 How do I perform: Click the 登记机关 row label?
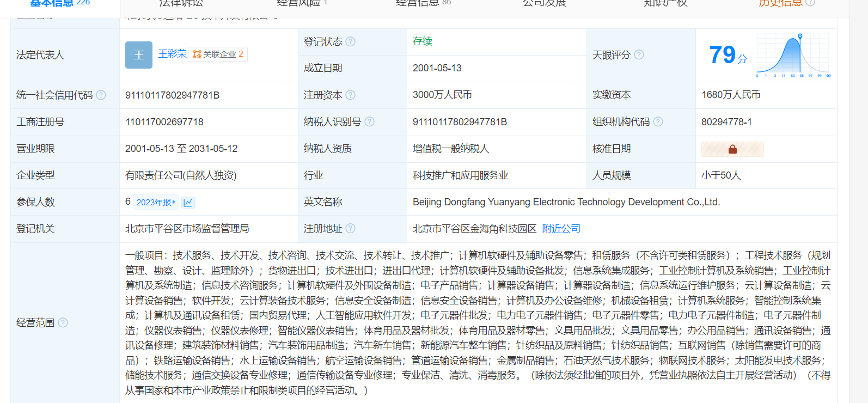tap(35, 229)
